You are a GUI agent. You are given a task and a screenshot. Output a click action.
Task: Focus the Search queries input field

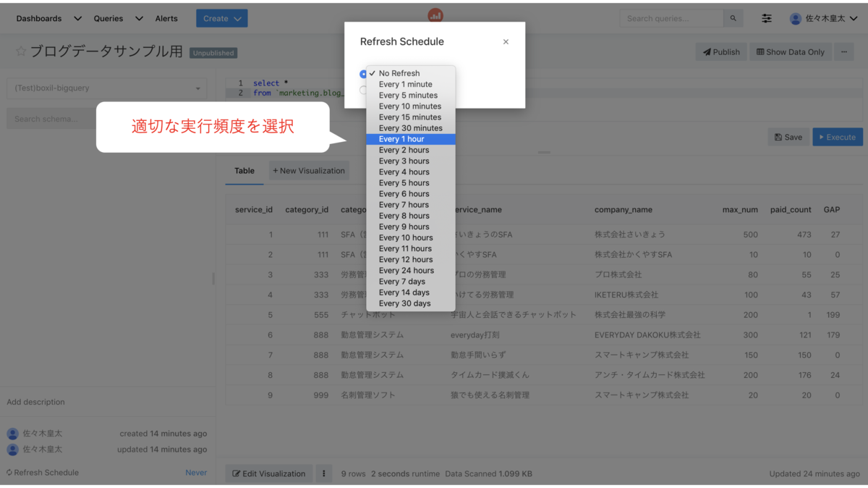[x=671, y=18]
